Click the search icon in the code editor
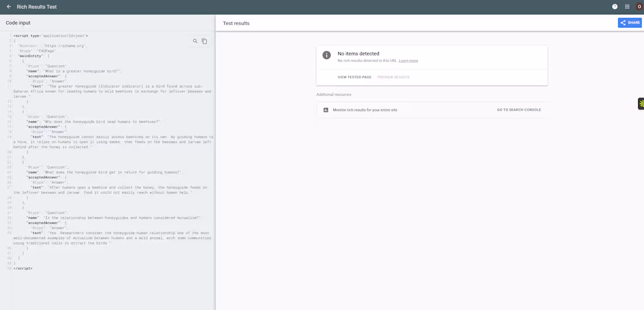This screenshot has height=310, width=644. (195, 41)
